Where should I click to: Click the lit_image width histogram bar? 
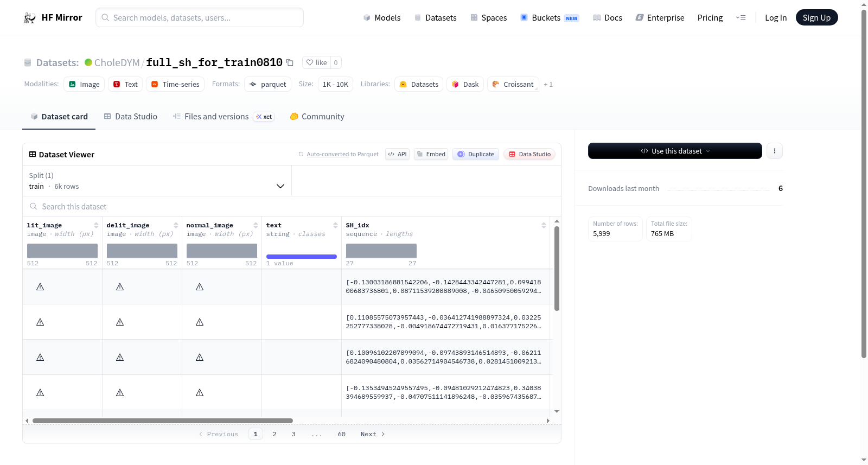[62, 251]
